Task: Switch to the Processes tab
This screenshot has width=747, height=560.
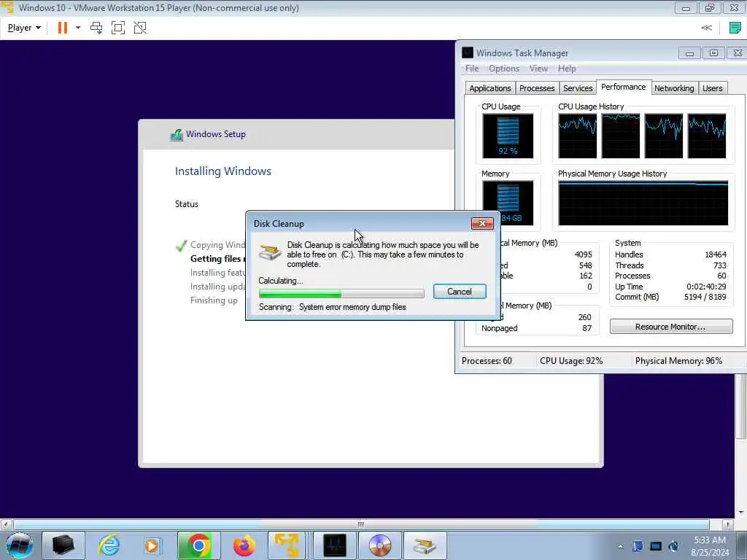Action: [537, 88]
